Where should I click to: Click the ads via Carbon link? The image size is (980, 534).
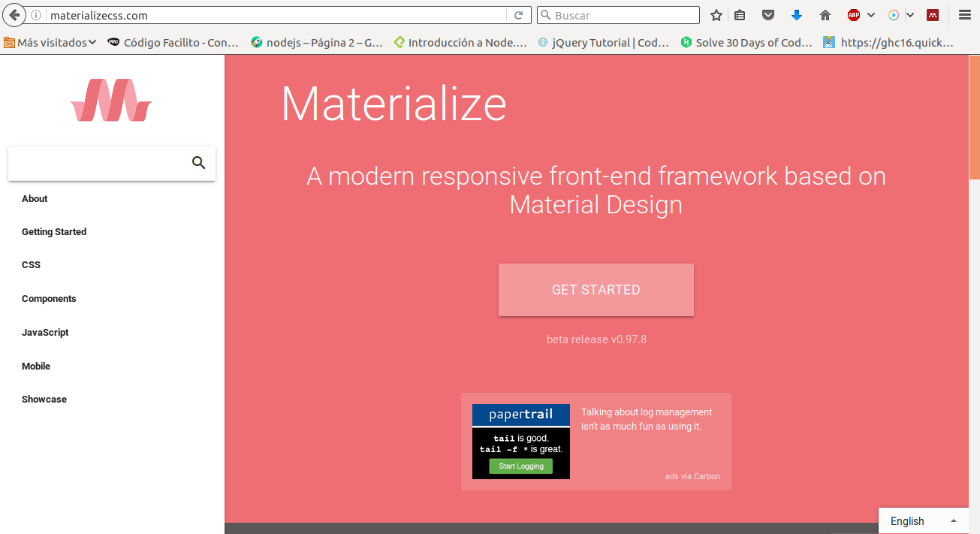coord(692,476)
